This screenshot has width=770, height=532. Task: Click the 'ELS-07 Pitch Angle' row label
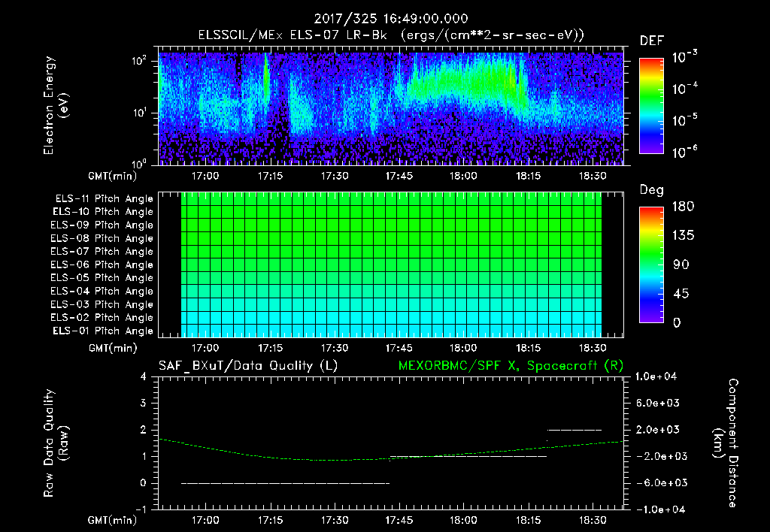click(102, 252)
